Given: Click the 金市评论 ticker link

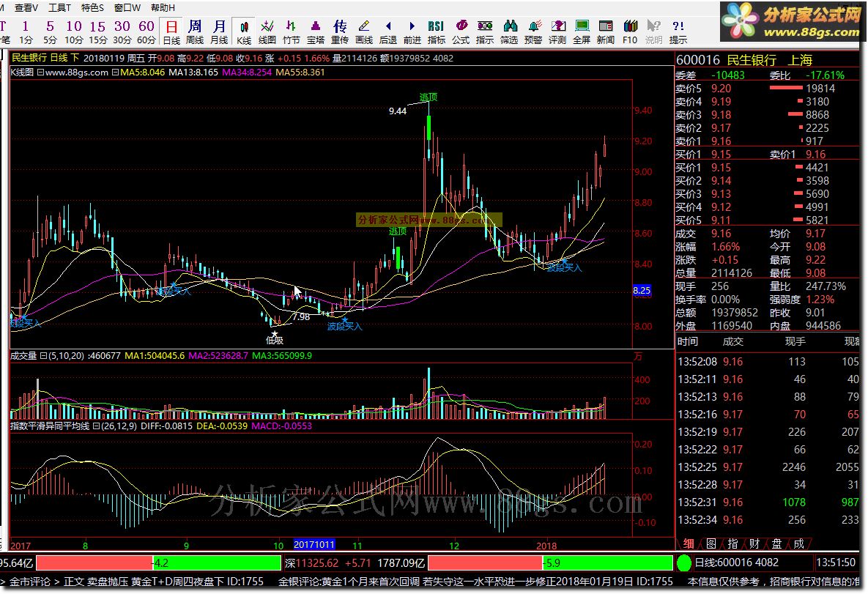Looking at the screenshot, I should pyautogui.click(x=30, y=582).
